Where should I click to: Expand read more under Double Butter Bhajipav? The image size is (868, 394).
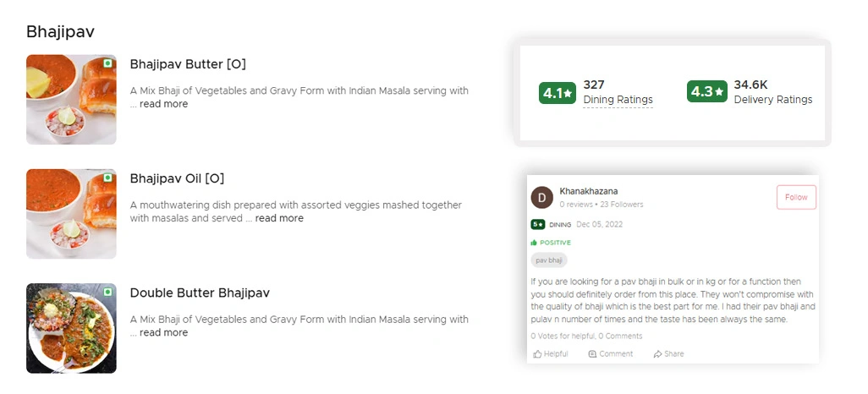point(164,332)
